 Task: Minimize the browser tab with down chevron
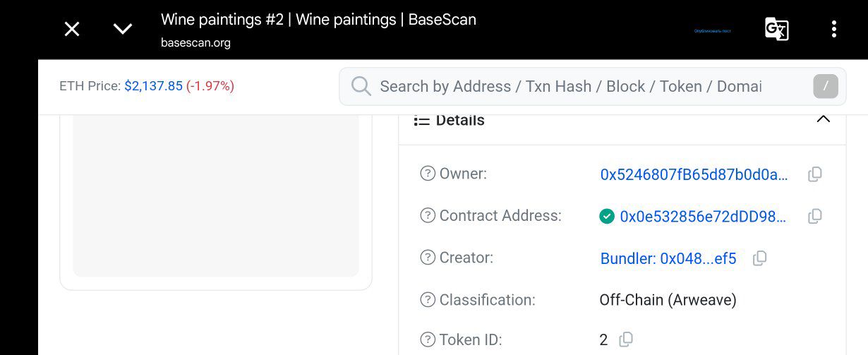pyautogui.click(x=123, y=29)
